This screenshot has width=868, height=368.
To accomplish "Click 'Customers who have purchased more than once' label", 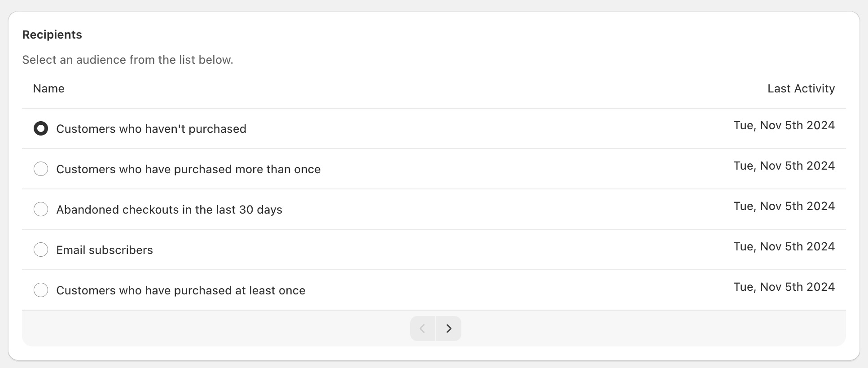I will tap(189, 169).
